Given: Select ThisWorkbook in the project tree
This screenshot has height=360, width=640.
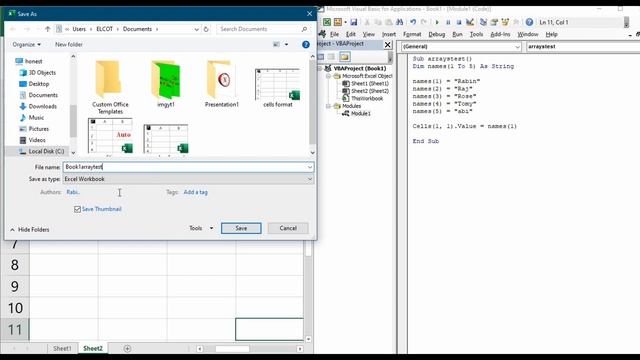Looking at the screenshot, I should pos(367,98).
